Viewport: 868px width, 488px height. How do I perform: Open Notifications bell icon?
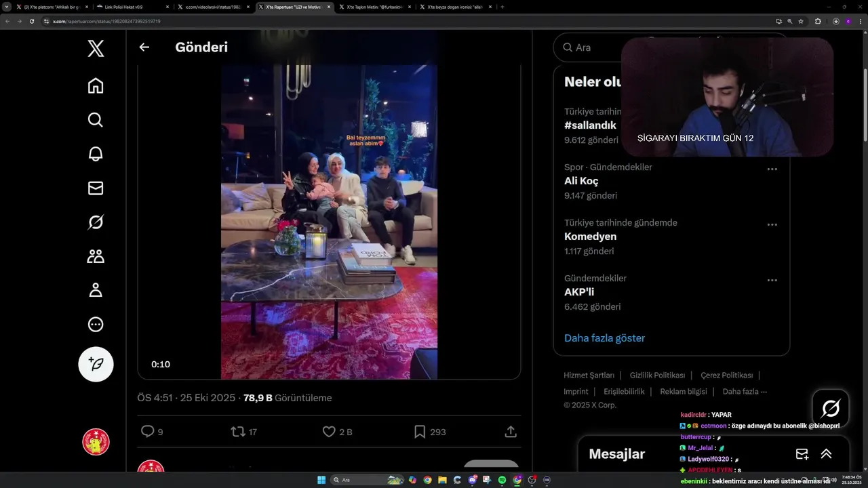(x=96, y=154)
